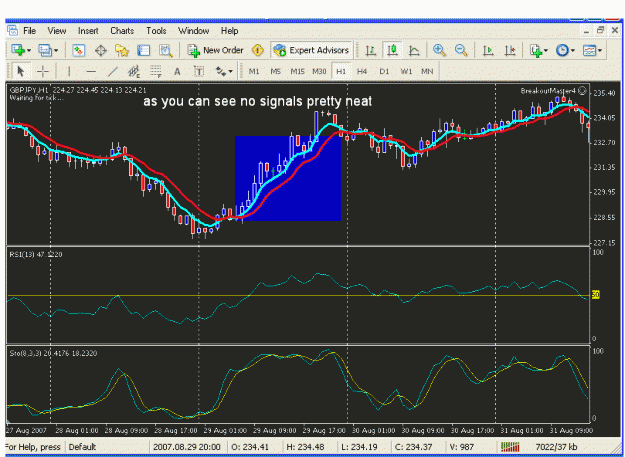Click the Periods clock icon

[562, 50]
